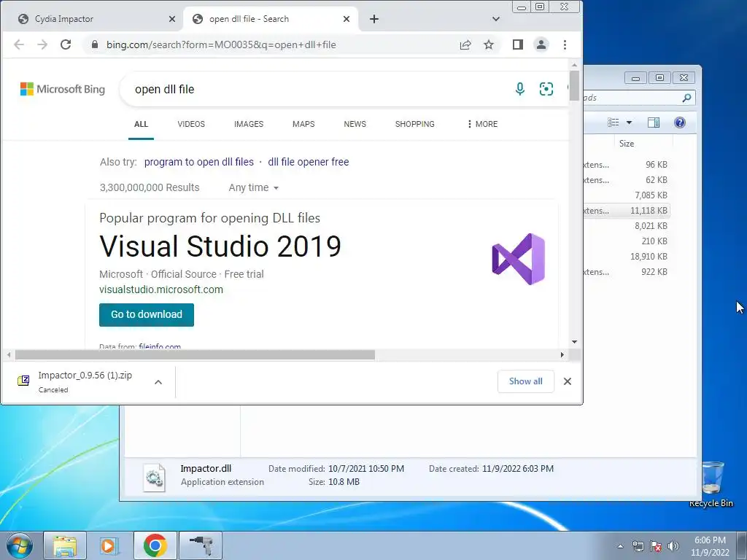Click the horizontal scrollbar right arrow
The image size is (747, 560).
coord(562,355)
